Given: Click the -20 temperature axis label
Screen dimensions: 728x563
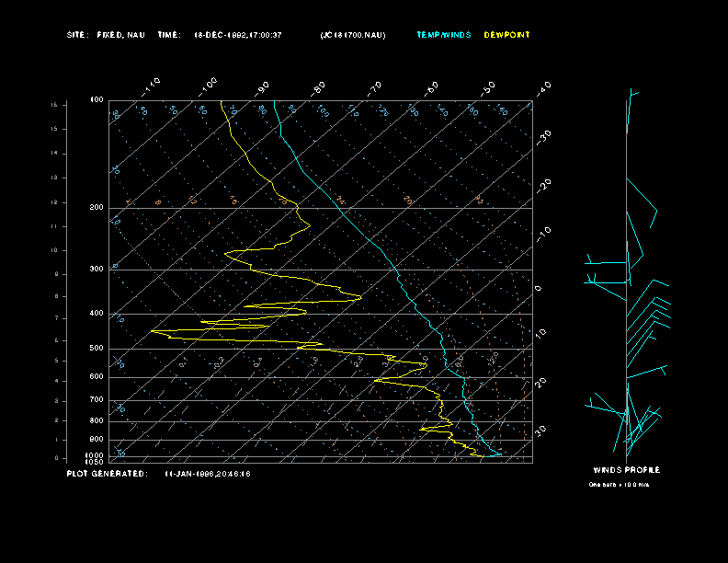Looking at the screenshot, I should [x=543, y=186].
